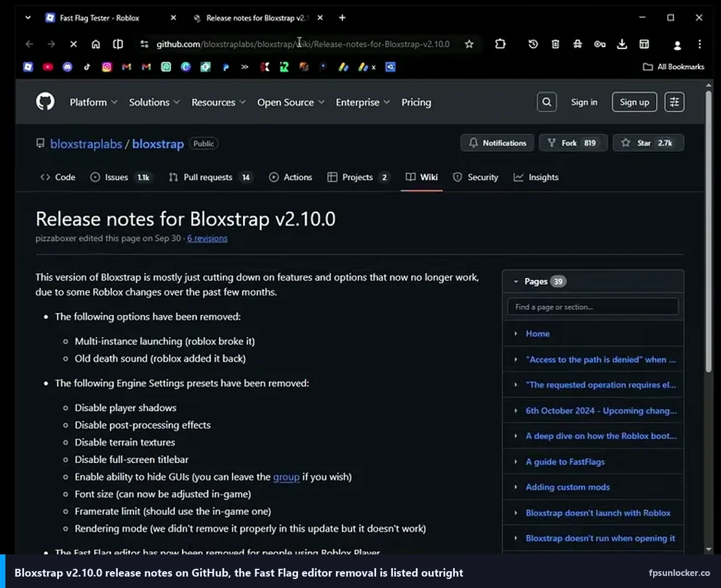Navigate back with the back arrow

[29, 44]
